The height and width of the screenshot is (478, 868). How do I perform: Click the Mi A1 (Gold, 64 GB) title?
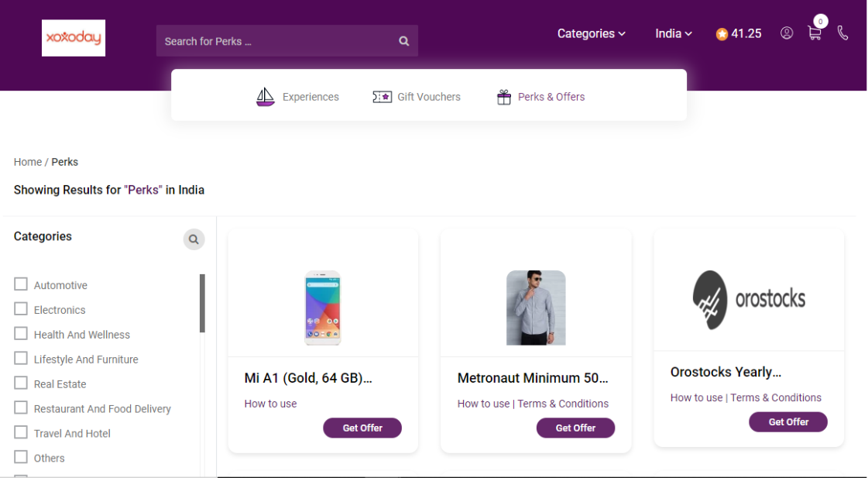308,378
